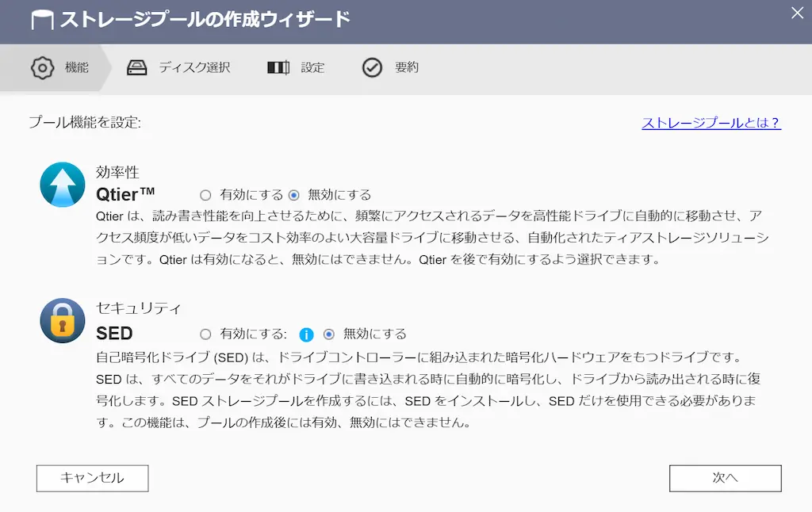
Task: Close the wizard with the X button
Action: click(x=798, y=13)
